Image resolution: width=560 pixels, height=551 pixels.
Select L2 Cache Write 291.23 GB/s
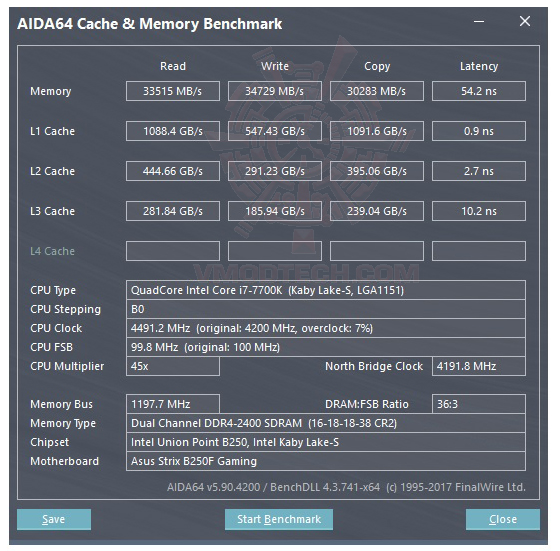coord(275,171)
